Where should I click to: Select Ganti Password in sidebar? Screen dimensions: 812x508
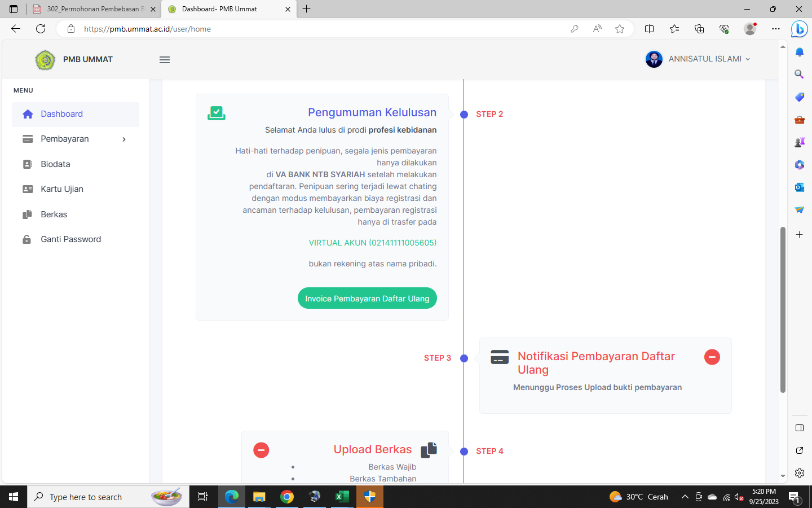[x=70, y=239]
